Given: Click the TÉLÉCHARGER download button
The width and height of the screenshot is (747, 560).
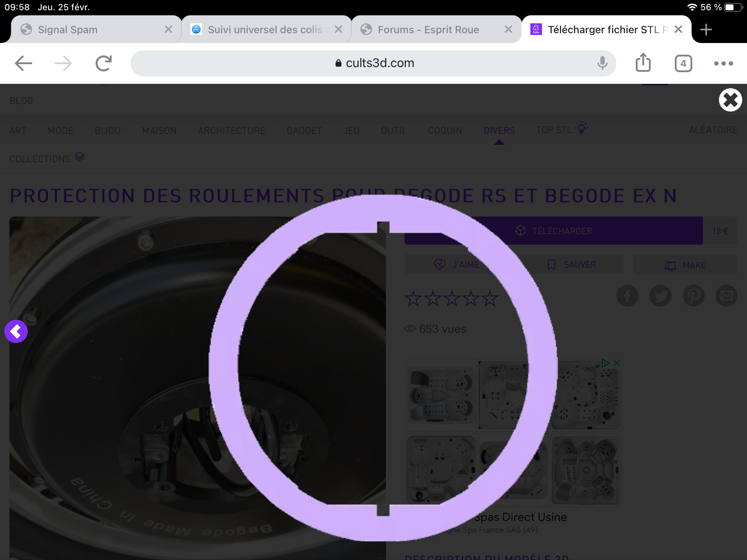Looking at the screenshot, I should click(x=554, y=231).
